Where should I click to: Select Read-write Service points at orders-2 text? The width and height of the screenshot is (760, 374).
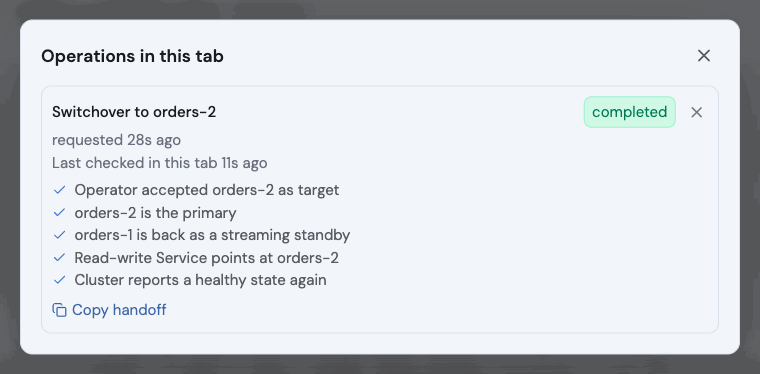(x=206, y=258)
